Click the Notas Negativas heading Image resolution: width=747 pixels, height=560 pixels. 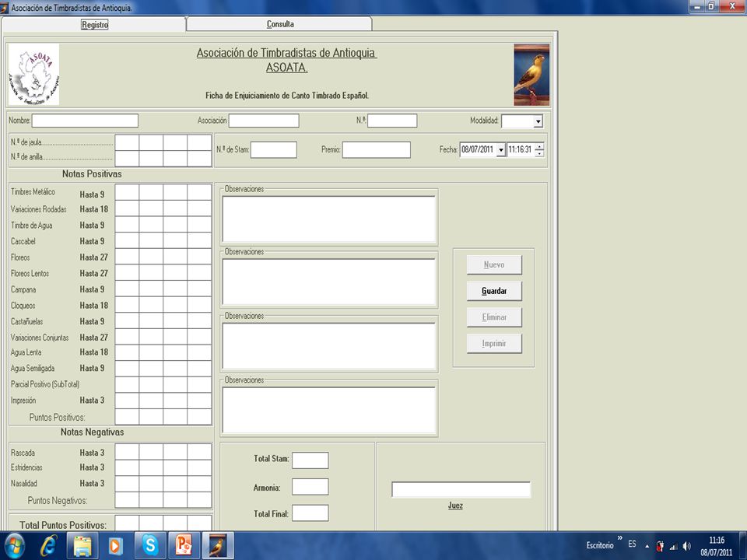click(x=92, y=432)
